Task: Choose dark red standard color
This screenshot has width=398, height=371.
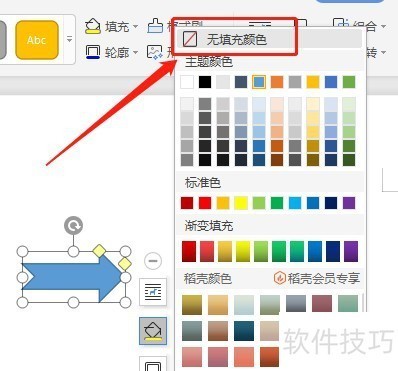Action: [187, 203]
